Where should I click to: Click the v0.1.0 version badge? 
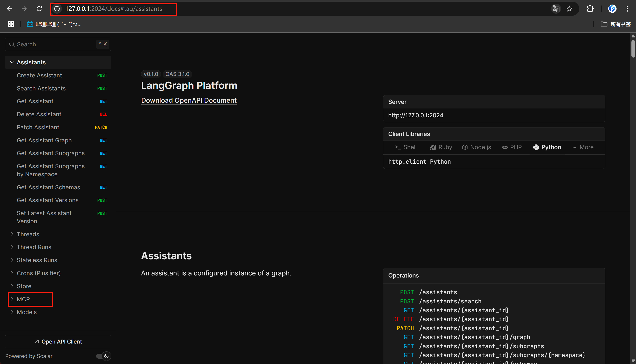click(x=151, y=74)
